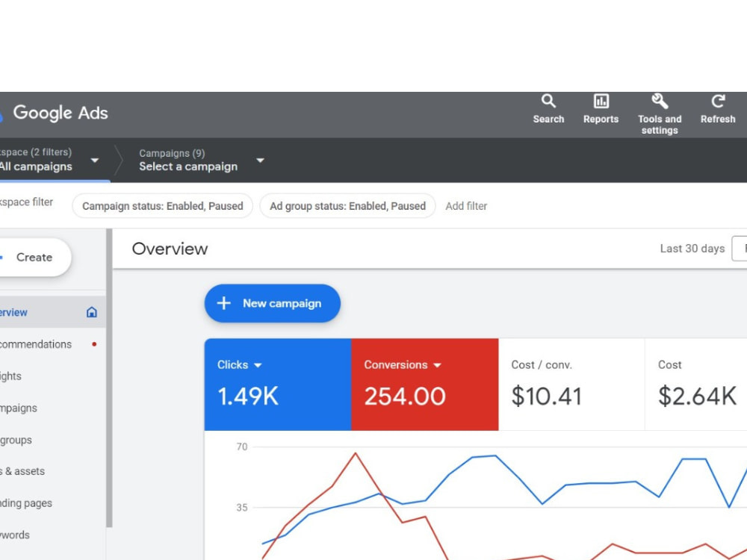
Task: Click the $10.41 cost per conversion value
Action: [547, 396]
